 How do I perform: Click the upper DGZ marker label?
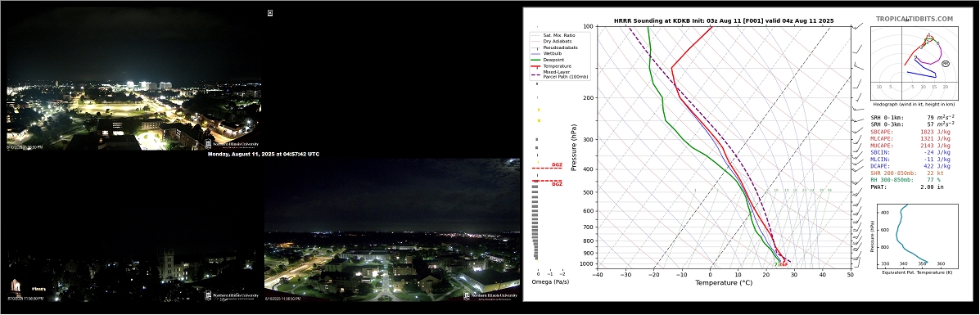click(557, 165)
